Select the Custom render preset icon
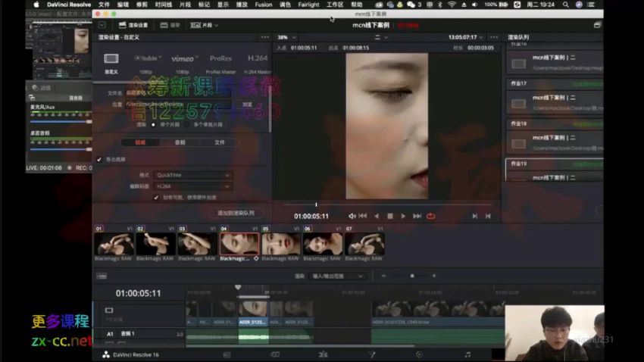 [111, 58]
